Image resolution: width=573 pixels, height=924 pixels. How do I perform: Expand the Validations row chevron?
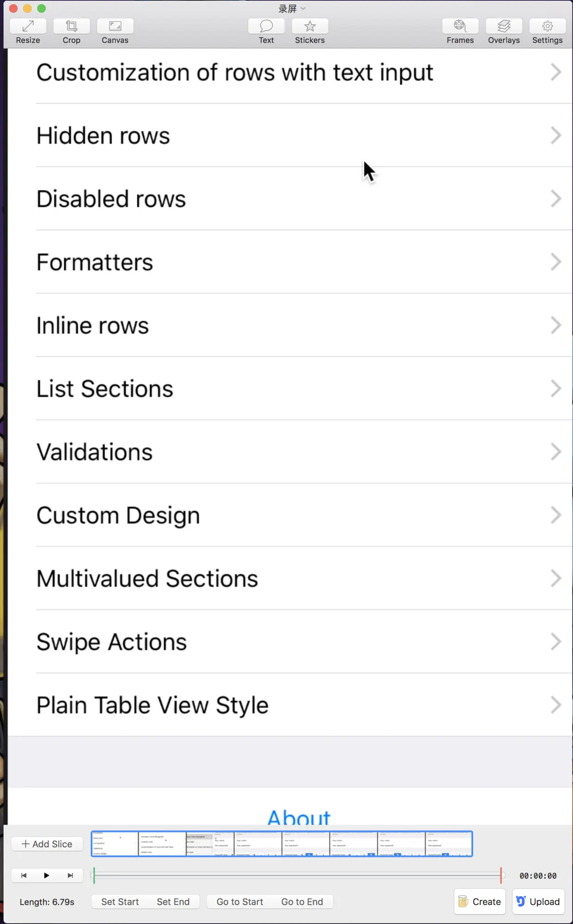point(556,452)
